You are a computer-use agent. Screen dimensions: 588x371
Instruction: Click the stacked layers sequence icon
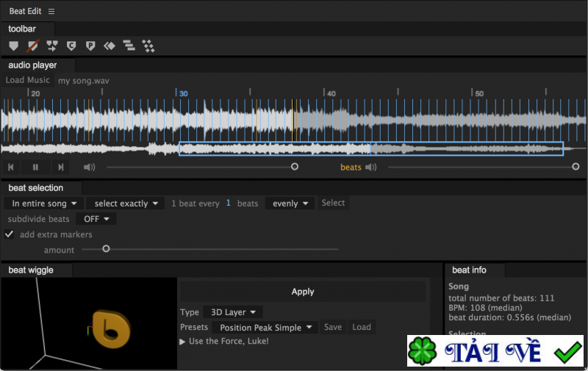click(x=129, y=46)
